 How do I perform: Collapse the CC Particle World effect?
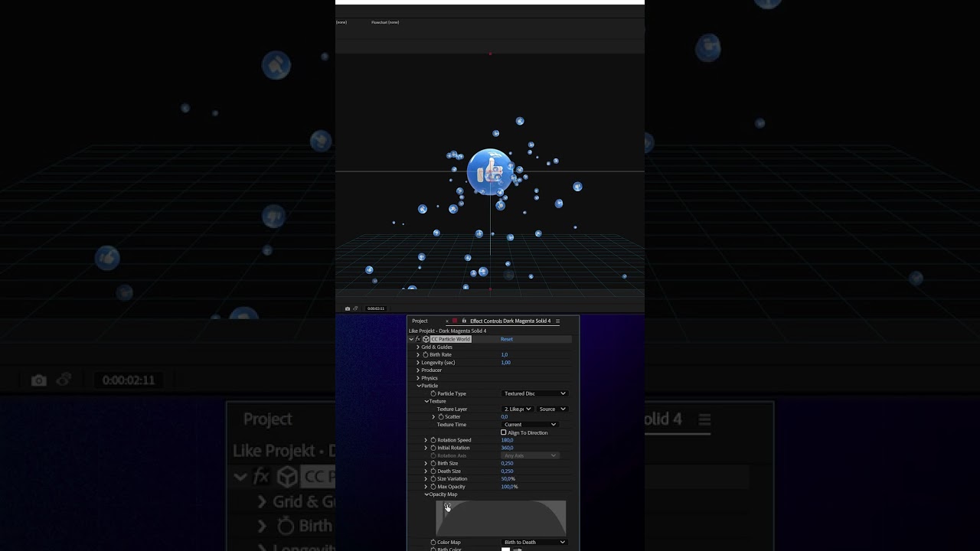coord(411,339)
